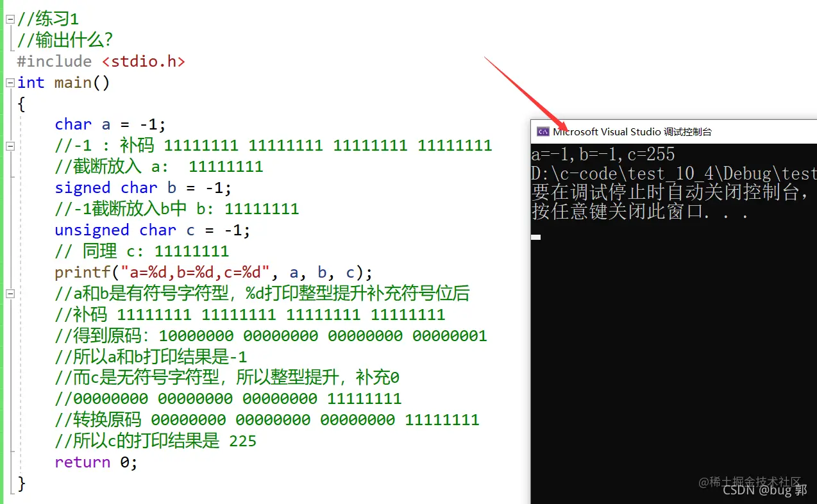Collapse the //练习1 comment block

[x=10, y=20]
